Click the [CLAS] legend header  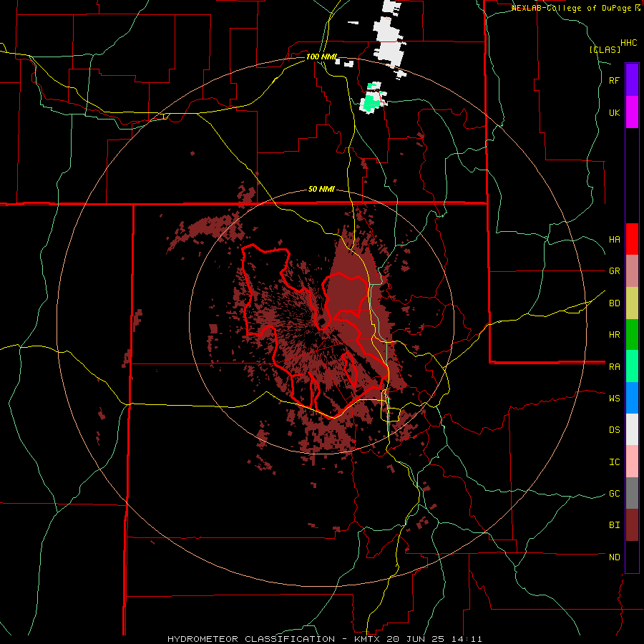605,49
